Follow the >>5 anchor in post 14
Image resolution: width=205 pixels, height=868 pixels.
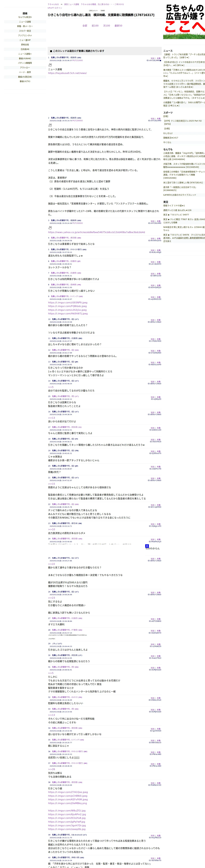pos(51,387)
